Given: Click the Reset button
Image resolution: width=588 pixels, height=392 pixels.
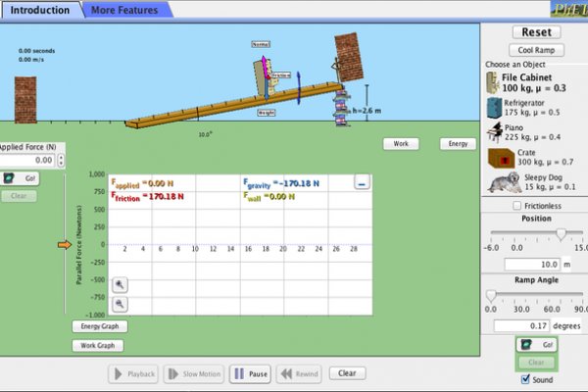Looking at the screenshot, I should pos(535,32).
